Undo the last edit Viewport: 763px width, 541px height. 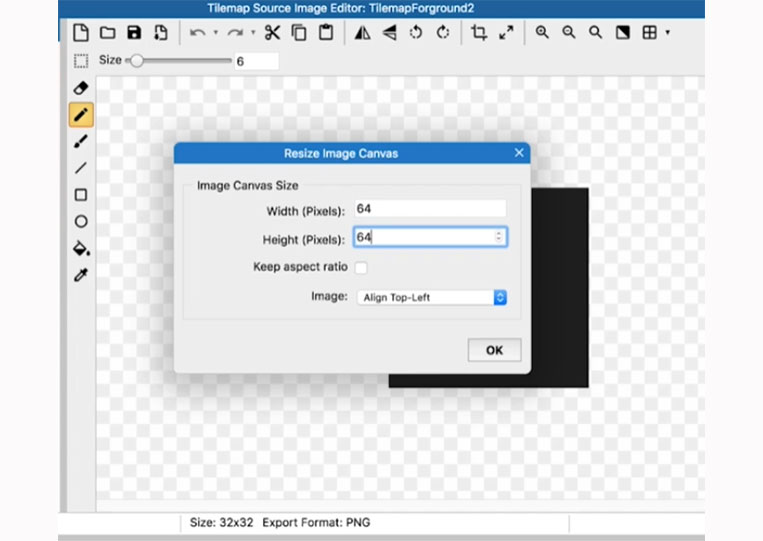click(x=198, y=33)
